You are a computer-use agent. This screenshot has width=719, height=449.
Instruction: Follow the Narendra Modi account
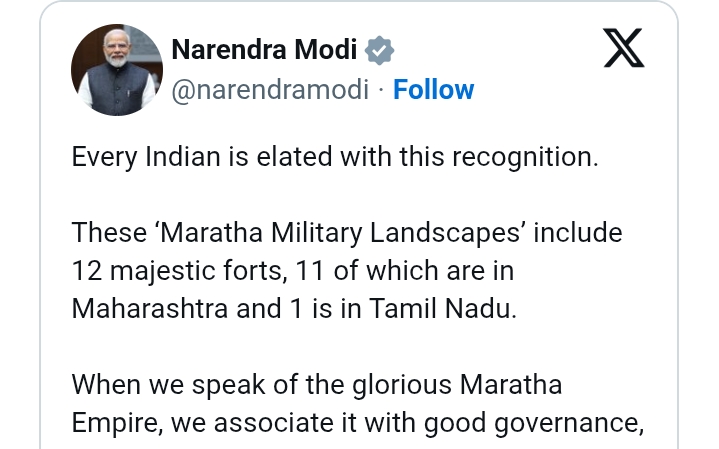433,90
